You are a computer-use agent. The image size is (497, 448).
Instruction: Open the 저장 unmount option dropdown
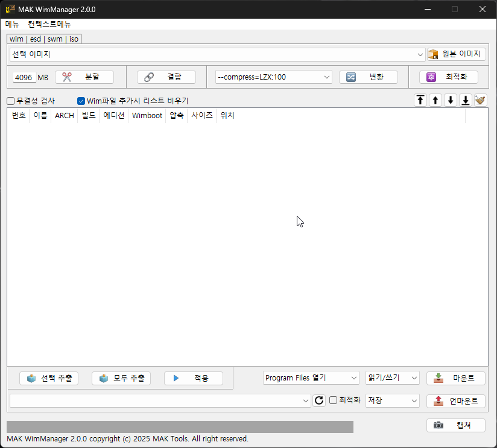[x=393, y=401]
